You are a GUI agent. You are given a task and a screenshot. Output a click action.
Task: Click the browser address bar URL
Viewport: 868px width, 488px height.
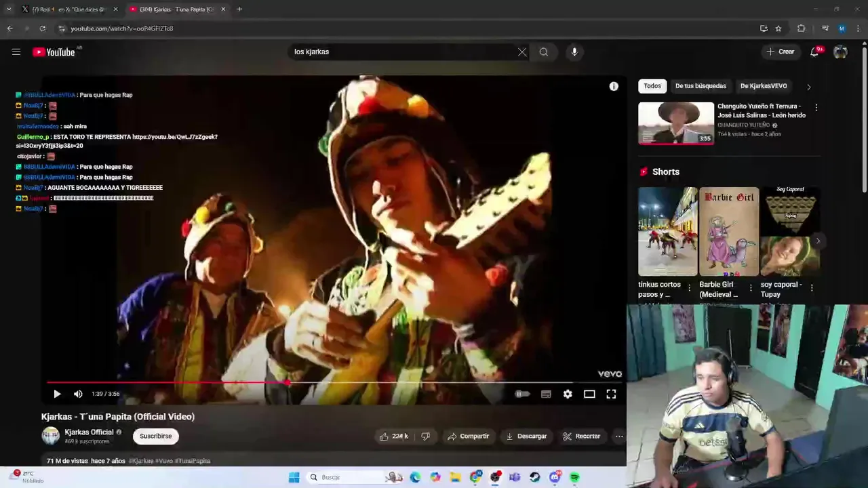click(x=122, y=28)
